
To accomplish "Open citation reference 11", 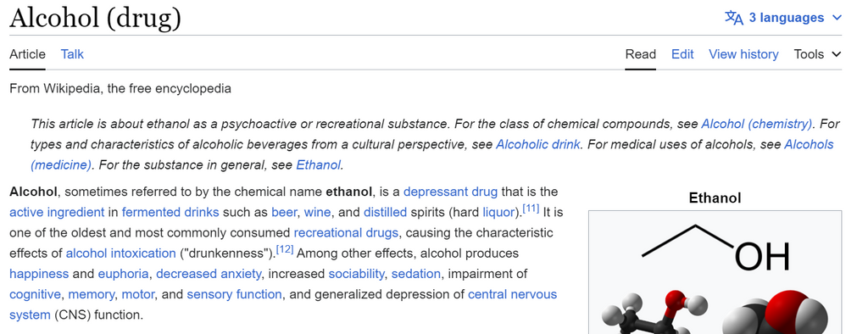I will (531, 209).
